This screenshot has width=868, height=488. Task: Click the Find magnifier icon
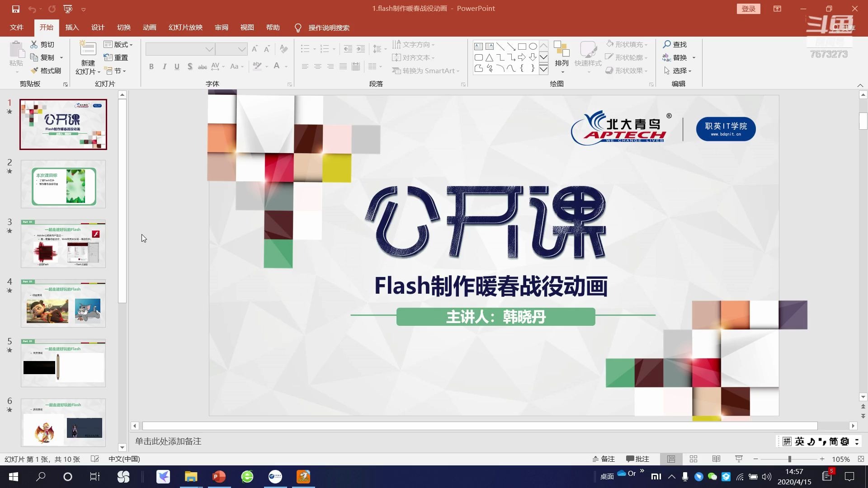click(667, 44)
